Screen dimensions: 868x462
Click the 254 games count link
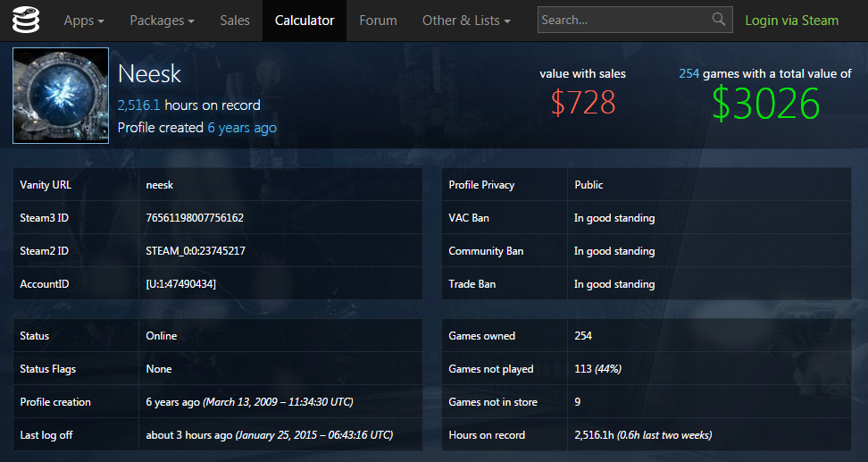pyautogui.click(x=689, y=73)
